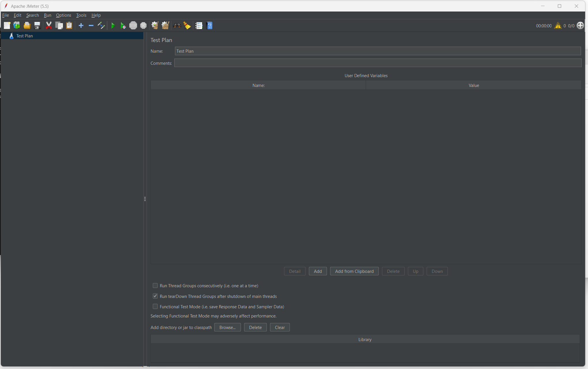Click the Help question mark icon
Screen dimensions: 588x369
pos(210,26)
